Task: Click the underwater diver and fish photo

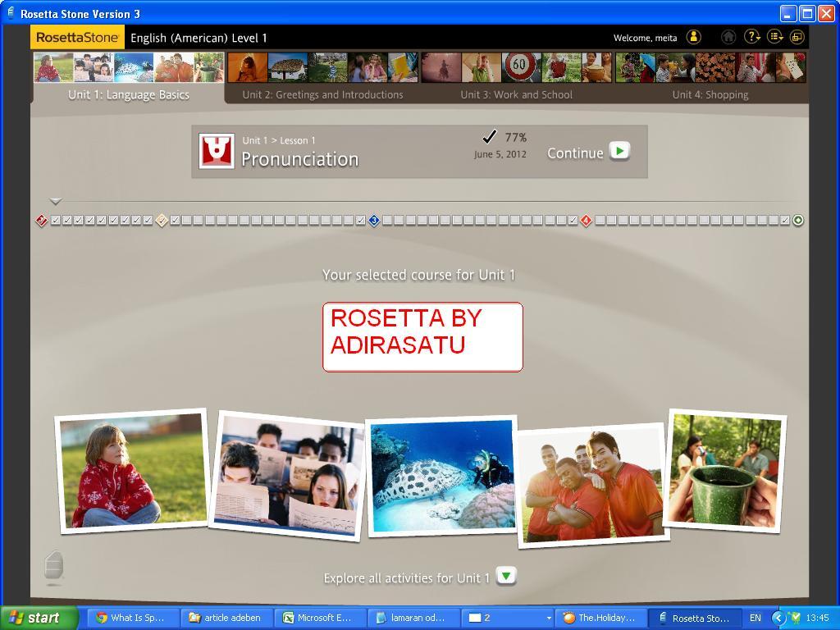Action: [442, 477]
